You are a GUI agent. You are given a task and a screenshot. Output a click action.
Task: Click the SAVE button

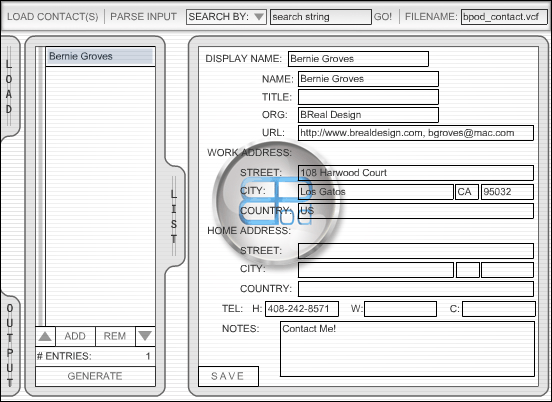point(228,376)
